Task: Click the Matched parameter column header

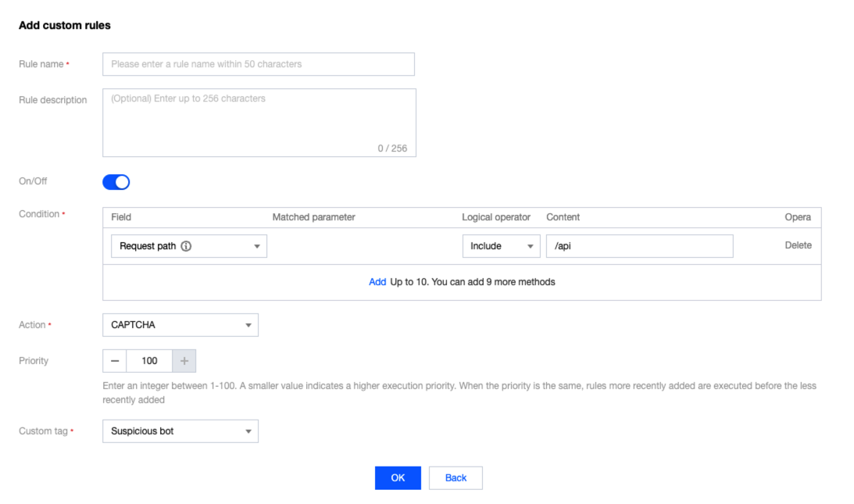Action: (313, 217)
